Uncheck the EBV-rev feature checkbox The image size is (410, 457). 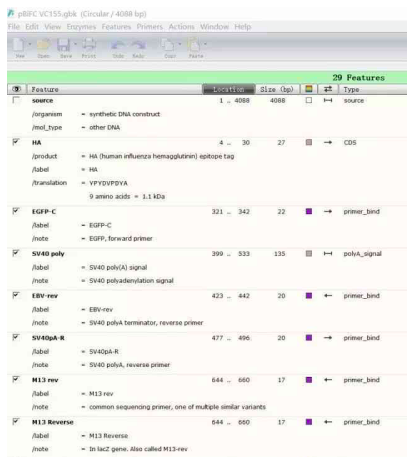tap(16, 295)
